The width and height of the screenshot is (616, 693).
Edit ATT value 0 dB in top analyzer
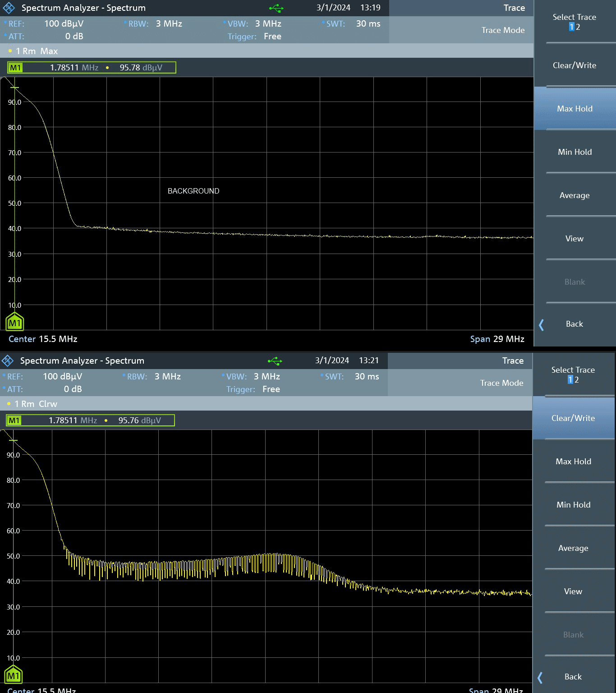tap(74, 37)
